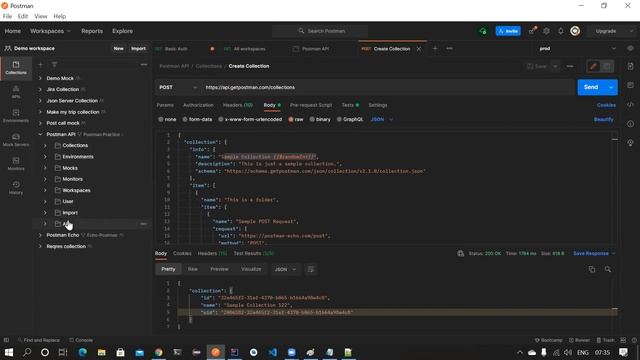Click the Save Response link
The image size is (640, 360).
(x=591, y=253)
